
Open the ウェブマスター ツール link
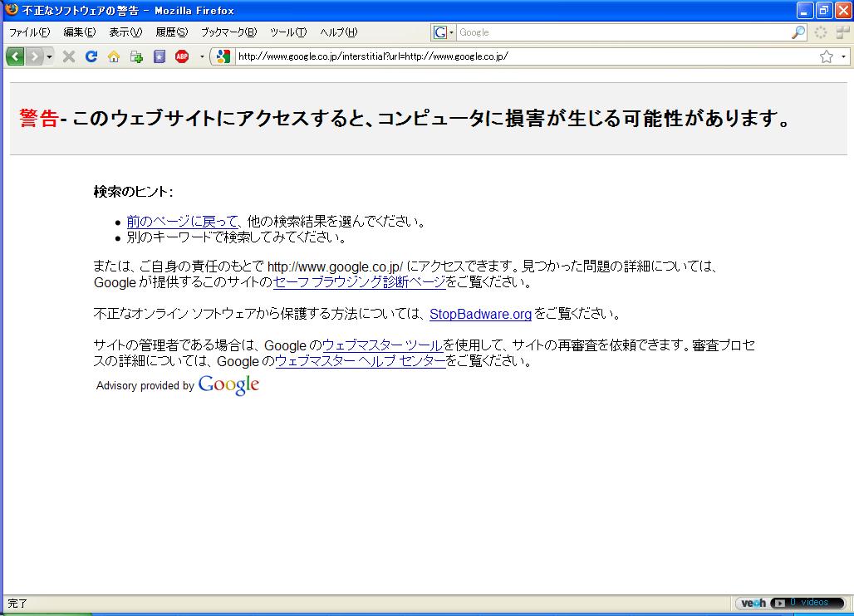pos(382,345)
